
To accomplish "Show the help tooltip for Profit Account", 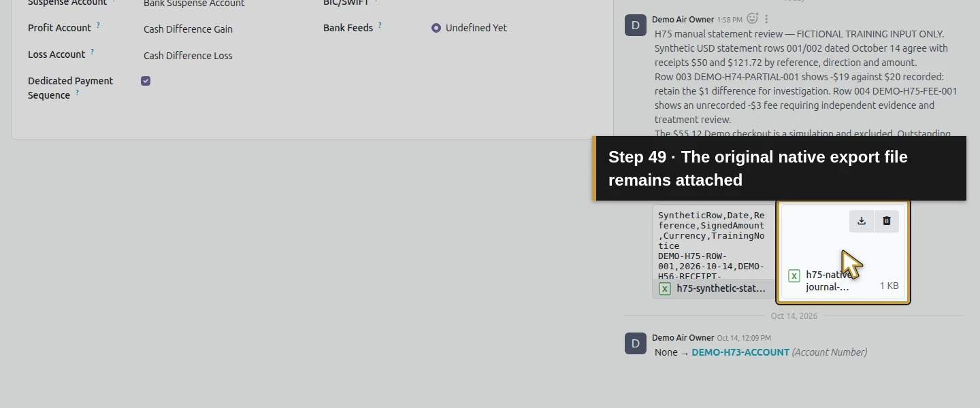I will (98, 25).
